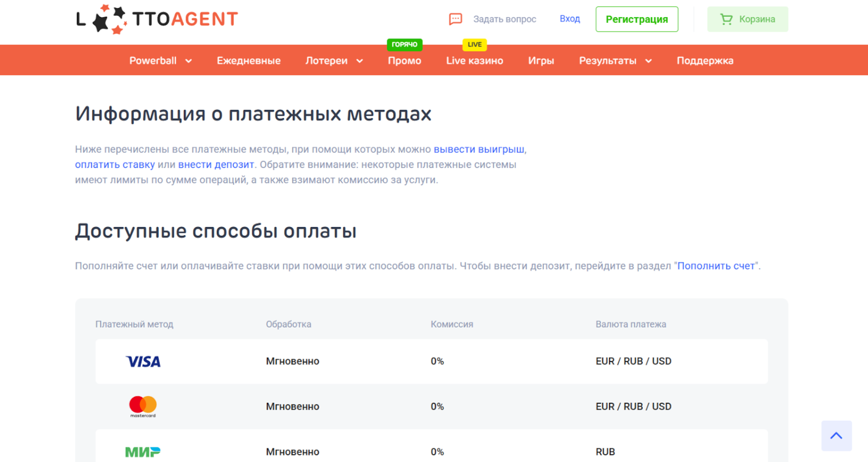The height and width of the screenshot is (462, 868).
Task: Click the chat bubble question icon
Action: point(455,20)
